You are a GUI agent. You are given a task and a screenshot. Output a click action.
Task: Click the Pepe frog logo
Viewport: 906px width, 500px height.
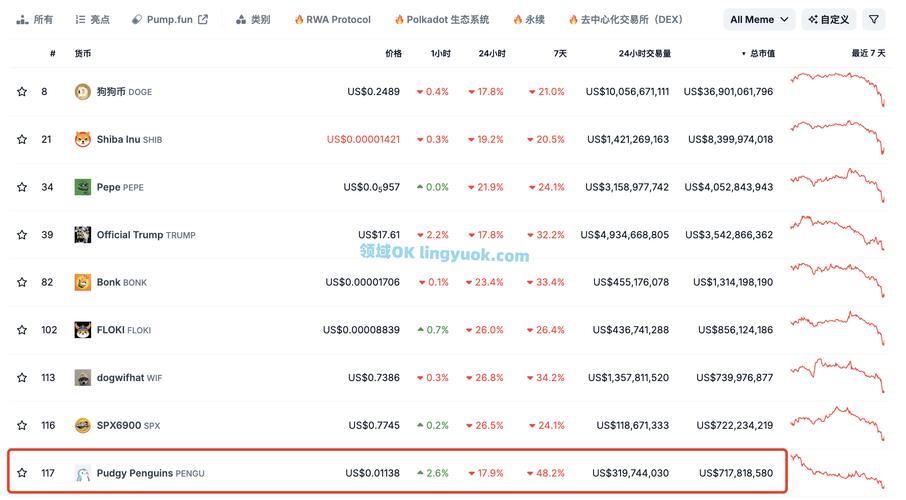[x=83, y=187]
